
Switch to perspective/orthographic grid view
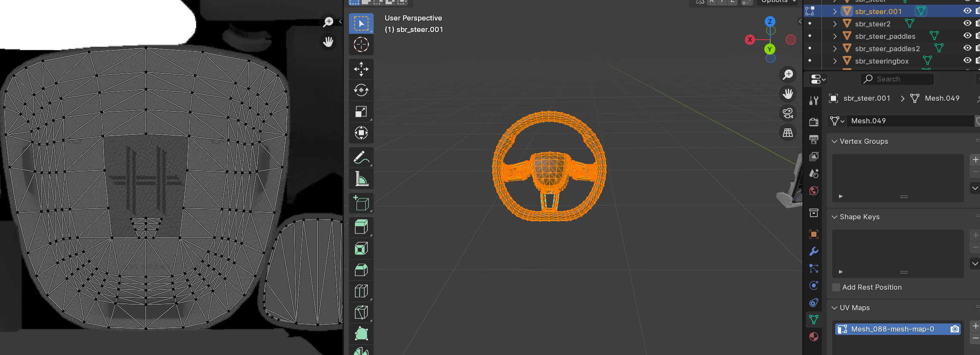(x=788, y=133)
